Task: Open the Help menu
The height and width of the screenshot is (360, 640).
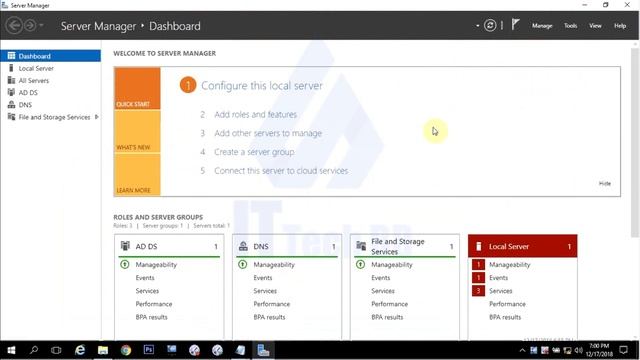Action: [620, 26]
